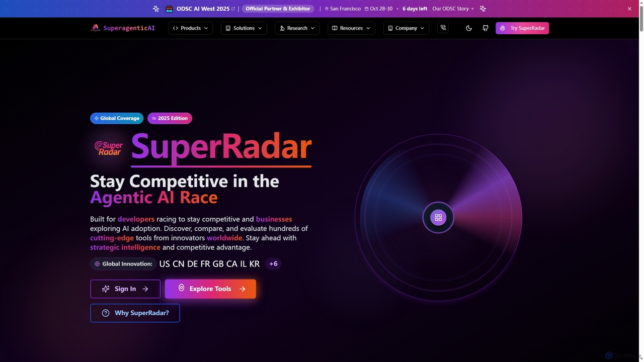Click the Try SuperRadar button
The image size is (644, 362).
point(522,28)
